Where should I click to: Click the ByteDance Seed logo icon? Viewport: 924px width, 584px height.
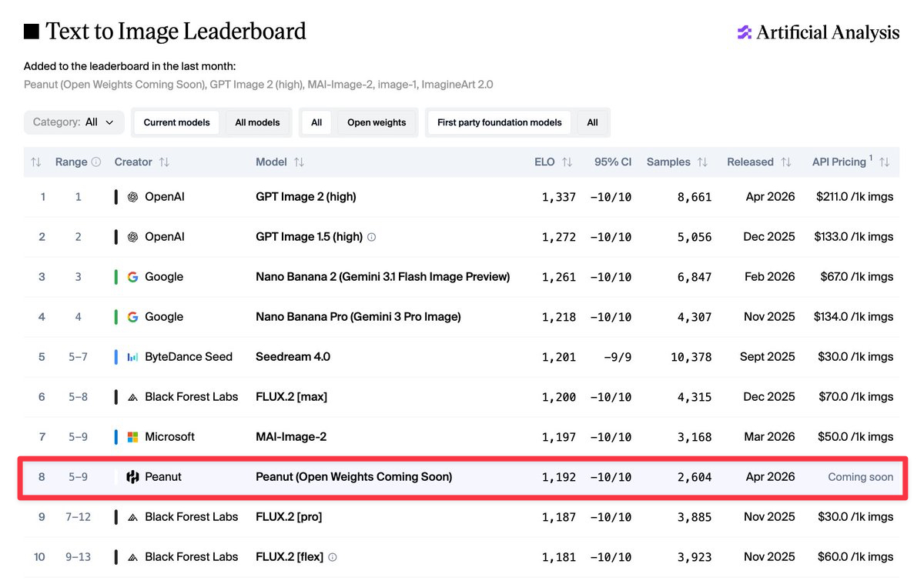pyautogui.click(x=132, y=357)
